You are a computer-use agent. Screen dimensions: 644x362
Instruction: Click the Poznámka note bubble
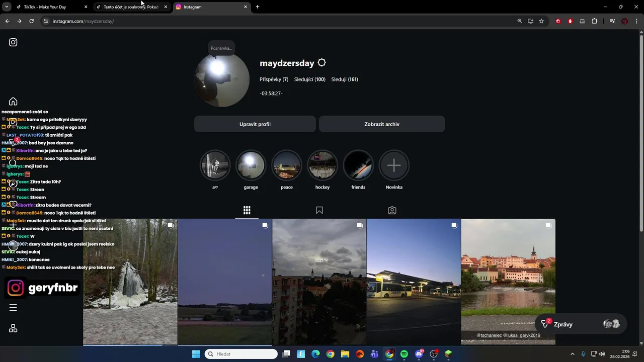(x=221, y=48)
